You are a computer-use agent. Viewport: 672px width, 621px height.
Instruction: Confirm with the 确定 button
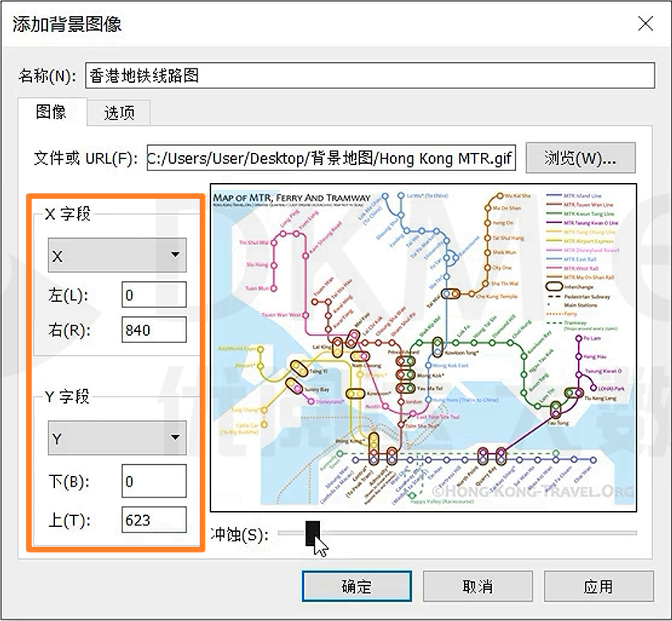click(357, 586)
